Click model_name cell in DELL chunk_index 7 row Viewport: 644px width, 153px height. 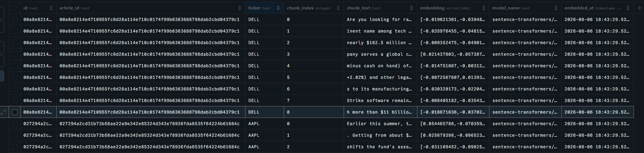[525, 101]
